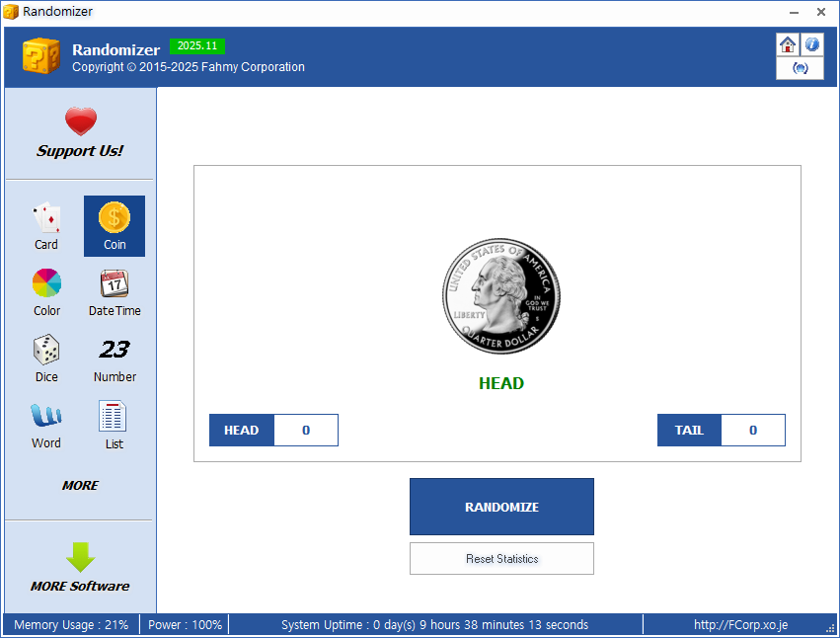Image resolution: width=840 pixels, height=638 pixels.
Task: Click the TAIL count value field
Action: (753, 431)
